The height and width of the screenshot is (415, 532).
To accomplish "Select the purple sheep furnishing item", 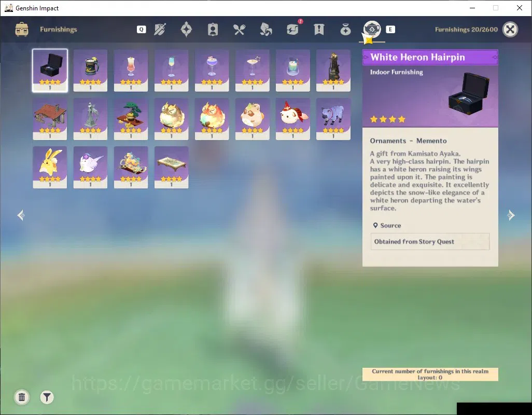I will click(333, 119).
